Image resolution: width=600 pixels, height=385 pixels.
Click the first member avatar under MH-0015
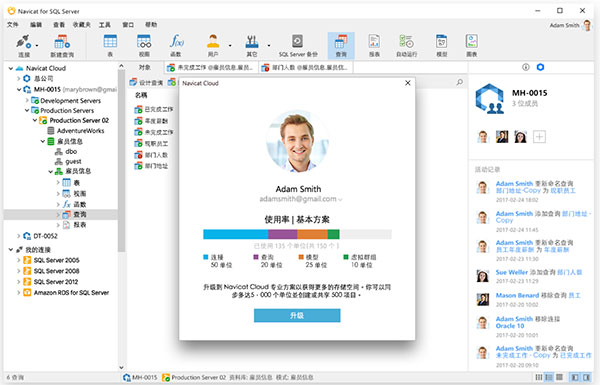tap(483, 137)
